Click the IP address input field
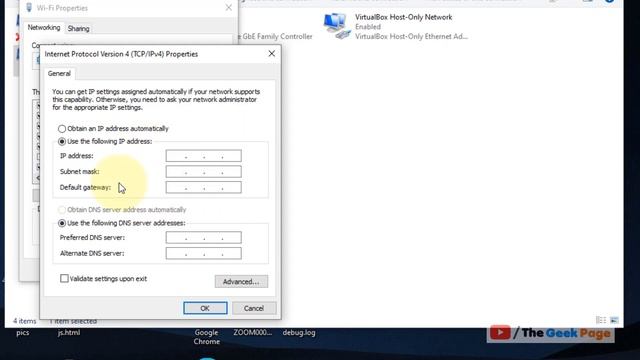The width and height of the screenshot is (640, 360). click(x=203, y=156)
